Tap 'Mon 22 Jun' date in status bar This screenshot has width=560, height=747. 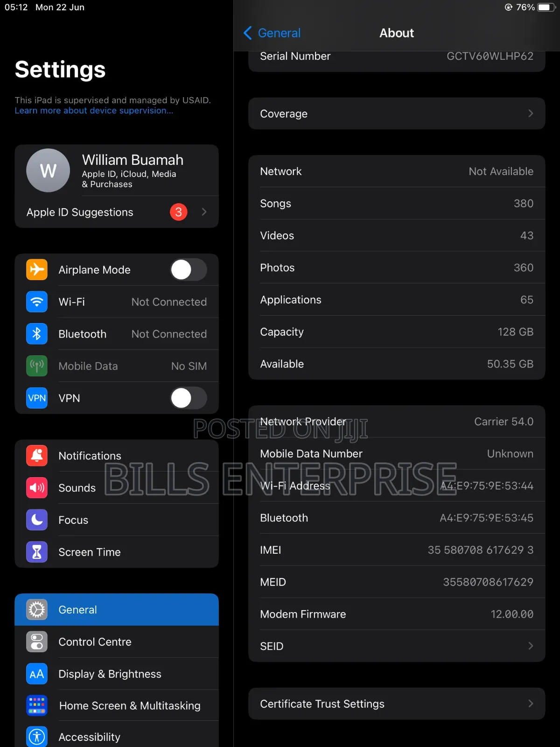coord(60,7)
